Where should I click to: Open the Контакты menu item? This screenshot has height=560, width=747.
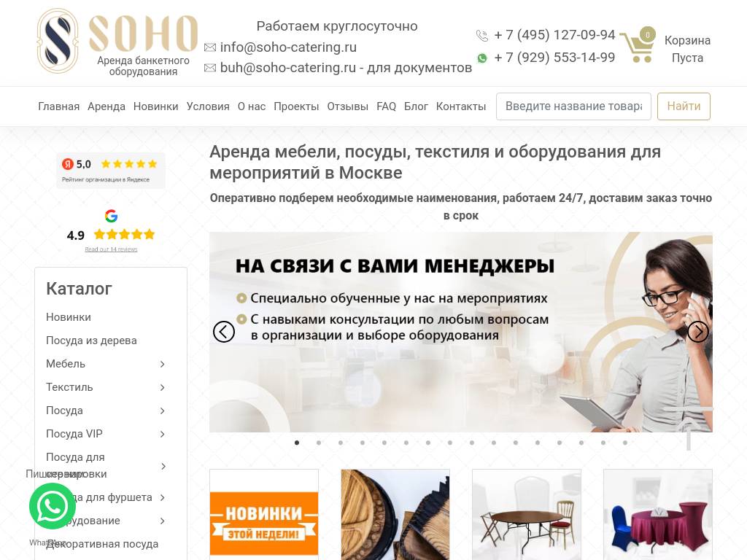coord(461,106)
